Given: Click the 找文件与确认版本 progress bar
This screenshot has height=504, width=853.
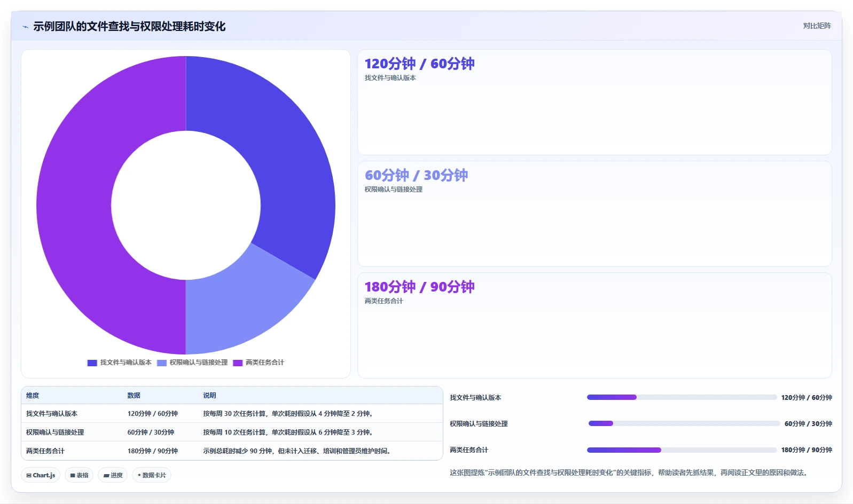Looking at the screenshot, I should click(x=682, y=397).
